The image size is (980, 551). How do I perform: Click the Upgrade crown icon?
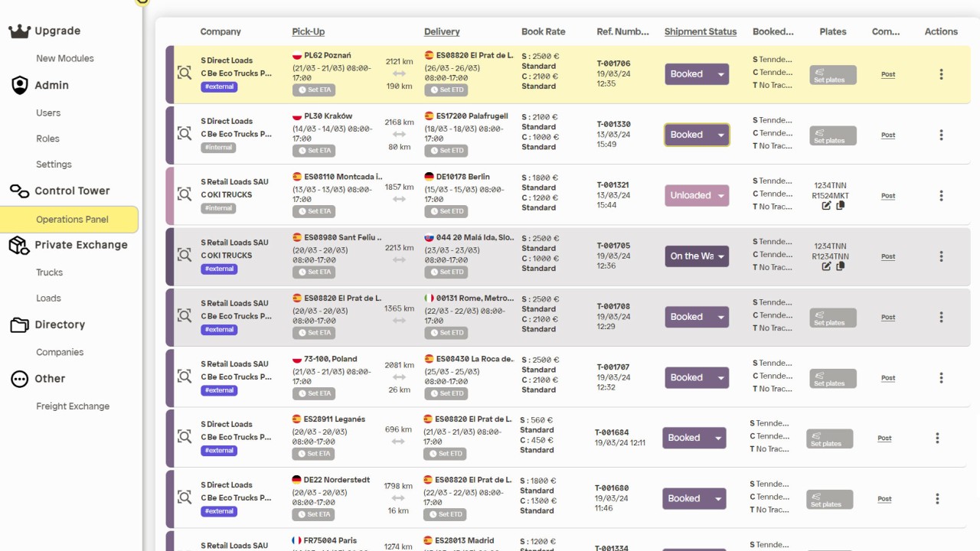(19, 31)
